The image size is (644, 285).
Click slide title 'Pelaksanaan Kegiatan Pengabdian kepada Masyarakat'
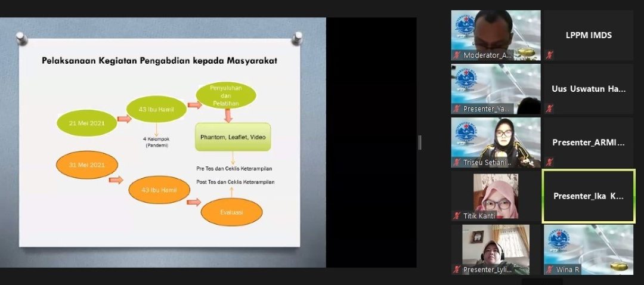[x=159, y=61]
